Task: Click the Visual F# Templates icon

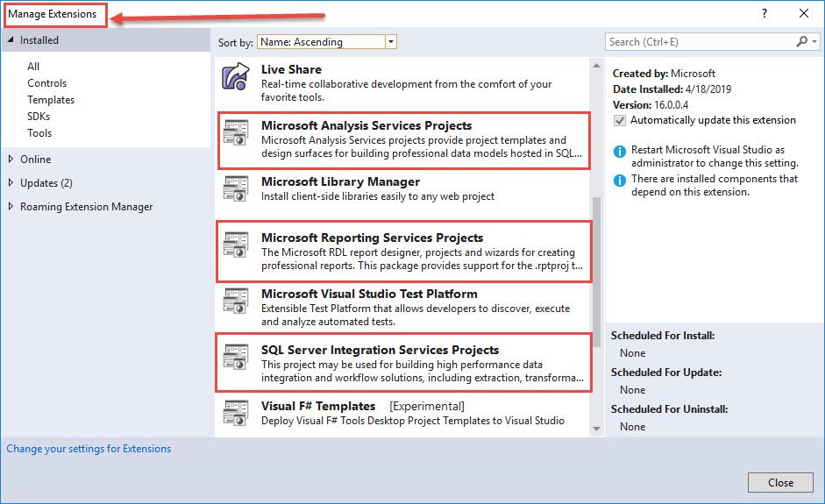Action: pos(235,413)
